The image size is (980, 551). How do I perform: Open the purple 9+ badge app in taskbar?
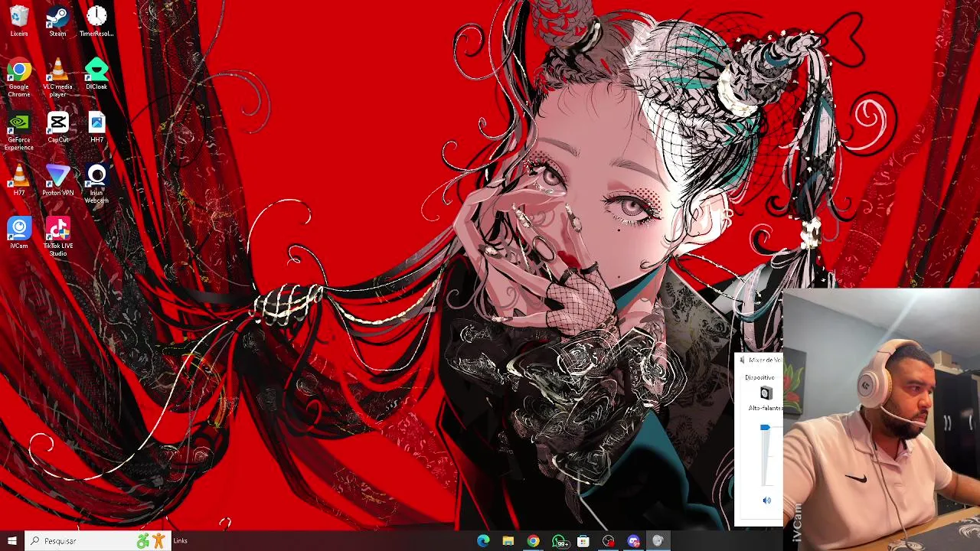[x=633, y=541]
